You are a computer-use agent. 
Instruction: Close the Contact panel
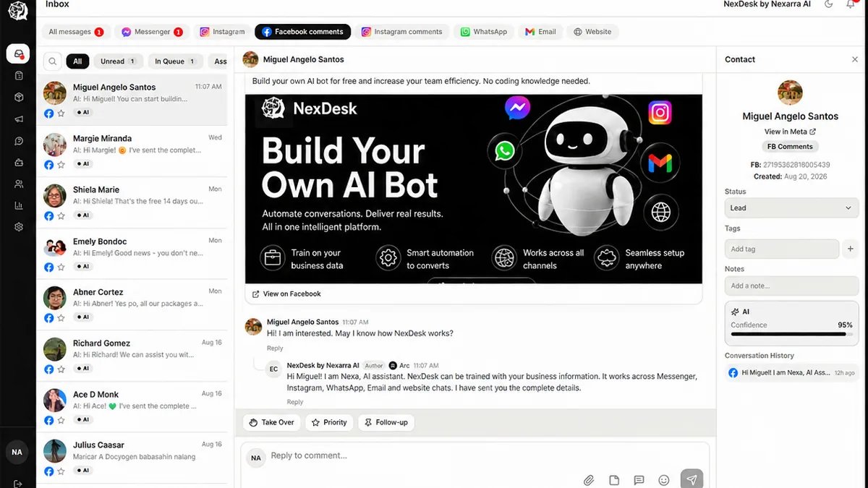(x=855, y=59)
